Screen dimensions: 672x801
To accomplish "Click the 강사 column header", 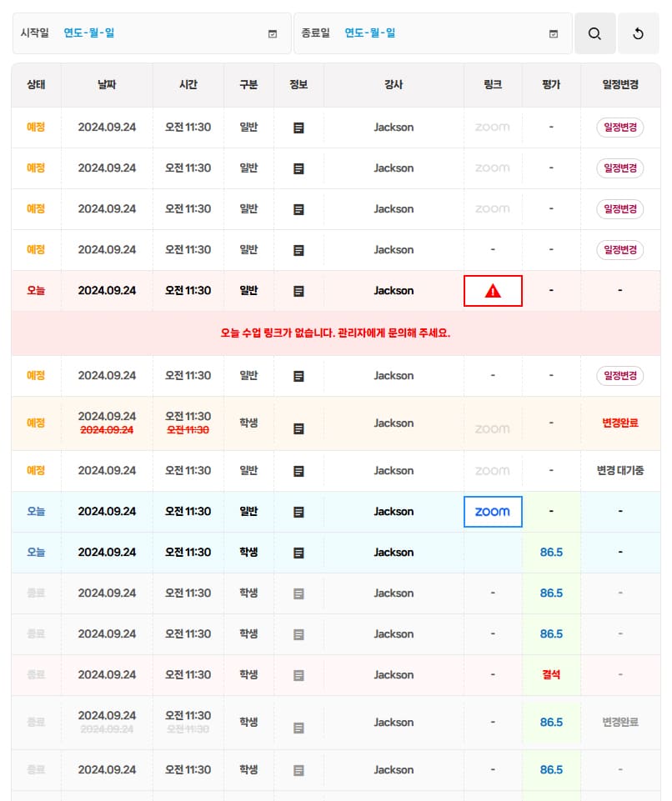I will [x=394, y=85].
